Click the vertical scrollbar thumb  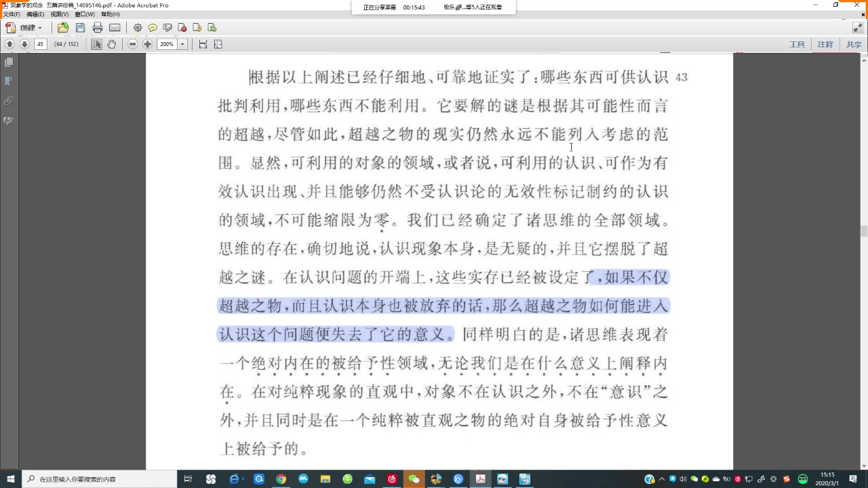[863, 231]
